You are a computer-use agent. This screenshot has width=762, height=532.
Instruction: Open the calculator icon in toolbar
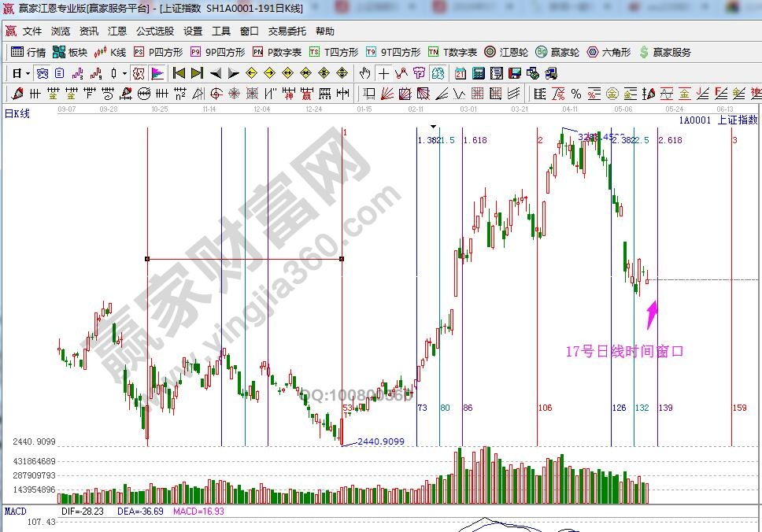(x=478, y=73)
